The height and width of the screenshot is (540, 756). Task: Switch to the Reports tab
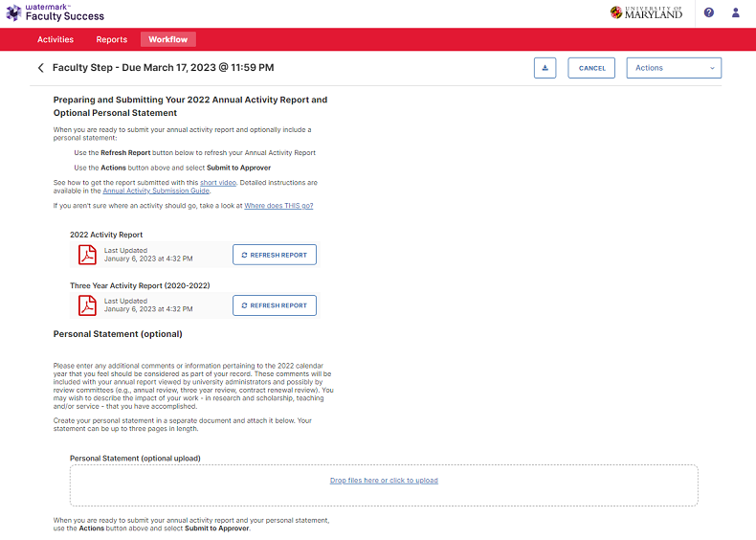[x=112, y=39]
